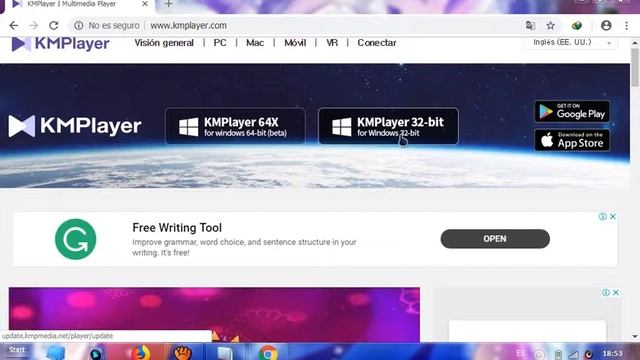Viewport: 640px width, 360px height.
Task: Bookmark this page with the star icon
Action: 551,25
